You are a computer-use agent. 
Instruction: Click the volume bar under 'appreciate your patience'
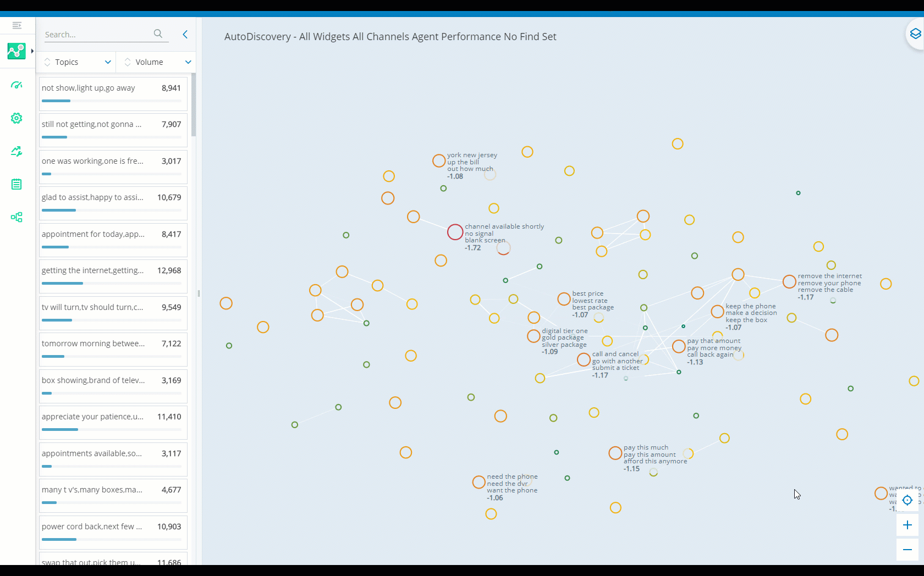(x=112, y=430)
